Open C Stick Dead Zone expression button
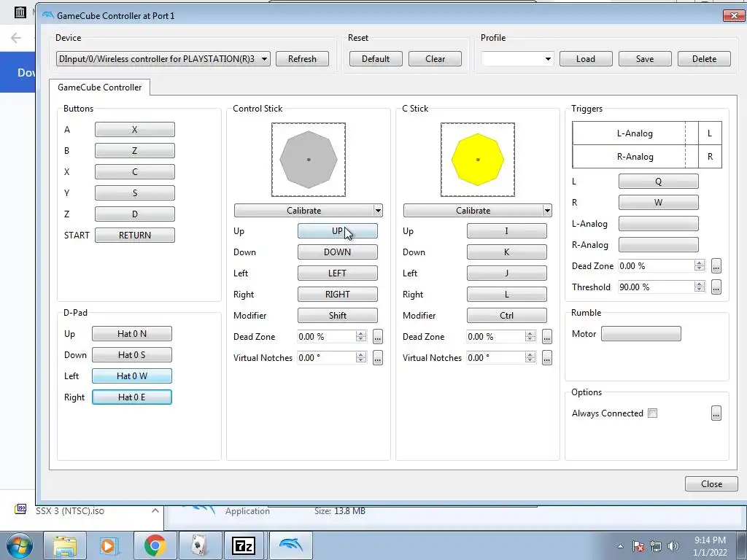 tap(547, 337)
